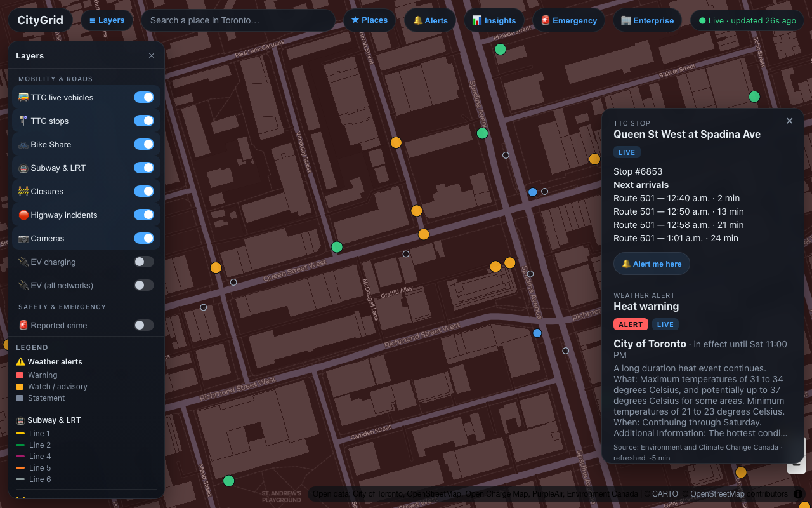The image size is (812, 508).
Task: Disable the Highway incidents layer switch
Action: coord(144,215)
